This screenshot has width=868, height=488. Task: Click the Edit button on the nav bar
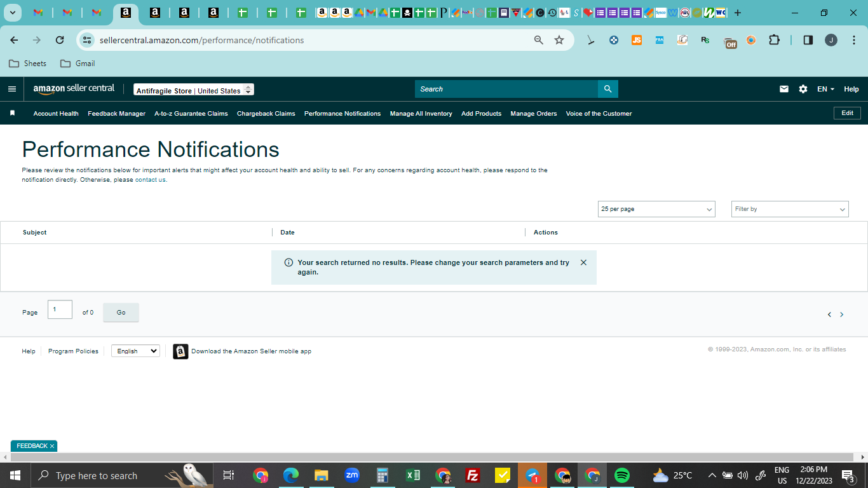(x=848, y=113)
